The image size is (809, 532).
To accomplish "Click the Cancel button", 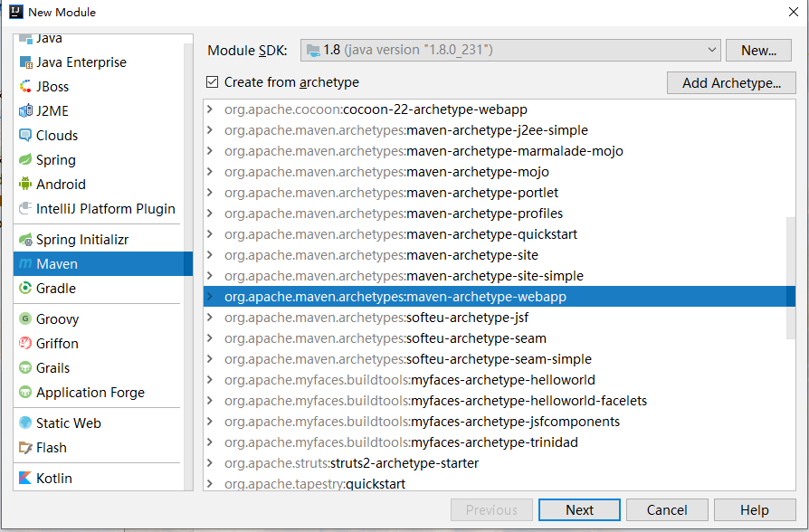I will (x=667, y=509).
